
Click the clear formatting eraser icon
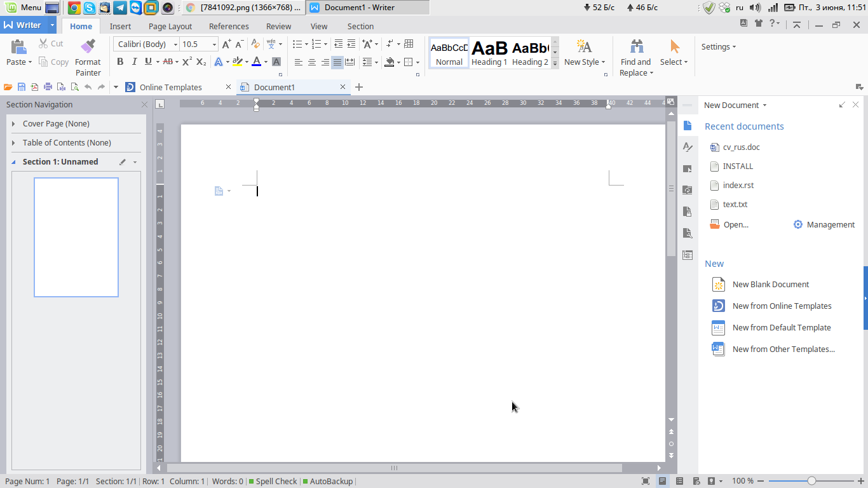click(255, 44)
